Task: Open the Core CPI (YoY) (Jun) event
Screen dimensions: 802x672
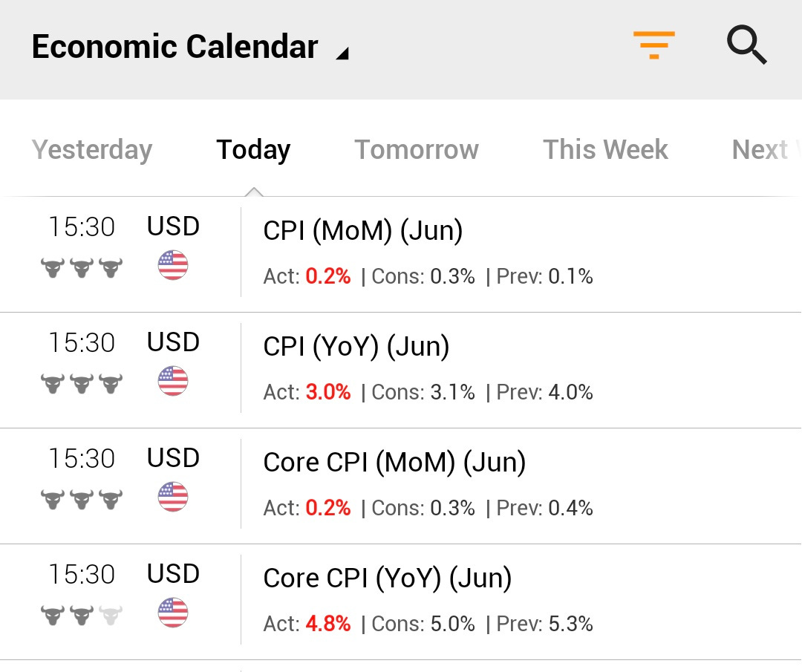Action: coord(388,578)
